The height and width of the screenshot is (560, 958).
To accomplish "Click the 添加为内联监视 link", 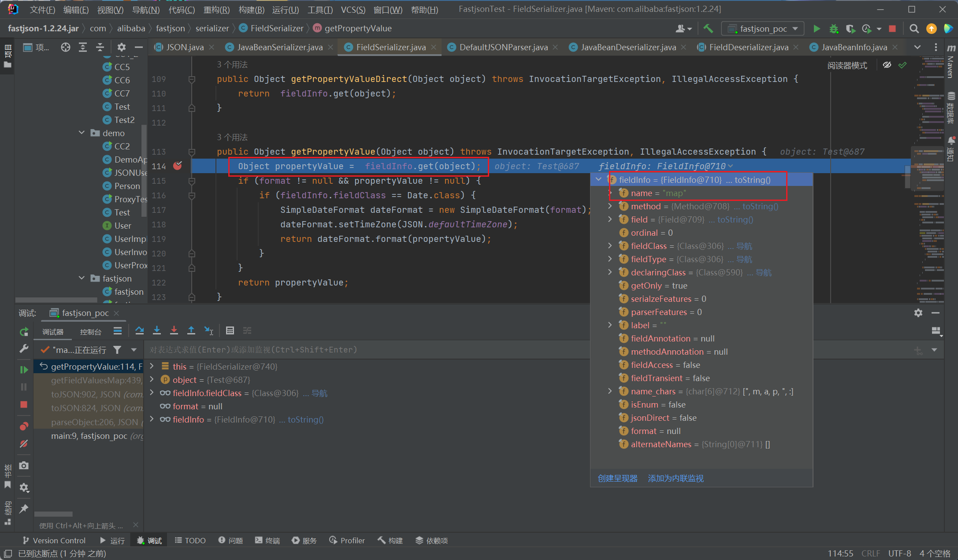I will tap(676, 478).
